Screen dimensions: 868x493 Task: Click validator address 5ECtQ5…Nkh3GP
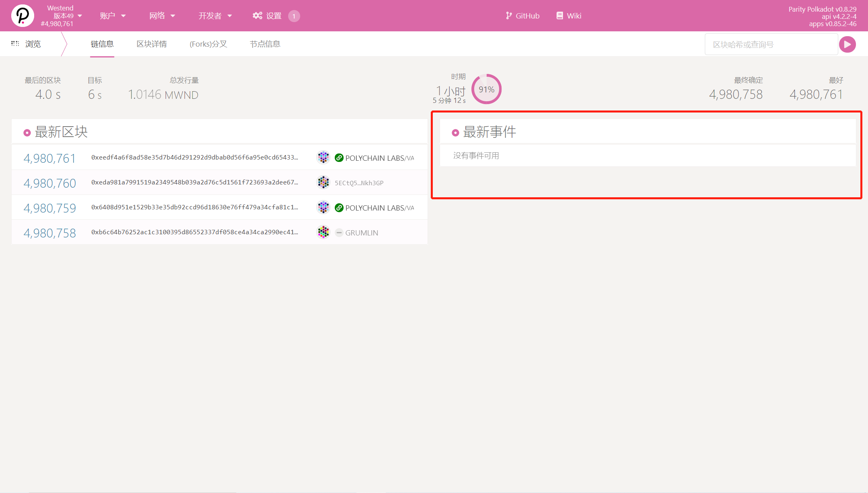(359, 183)
